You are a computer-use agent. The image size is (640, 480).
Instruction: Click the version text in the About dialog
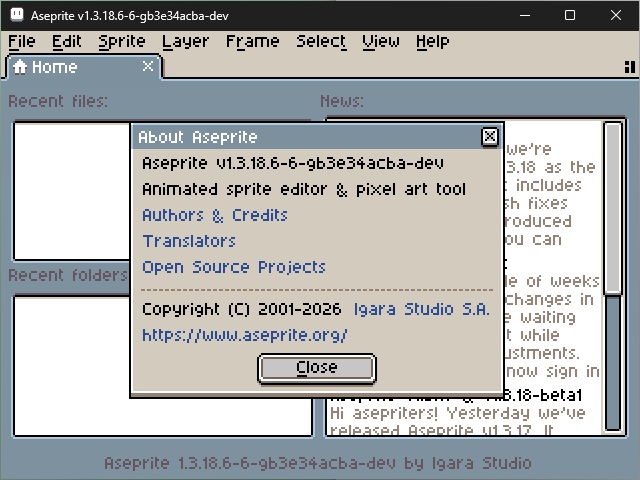pos(293,163)
